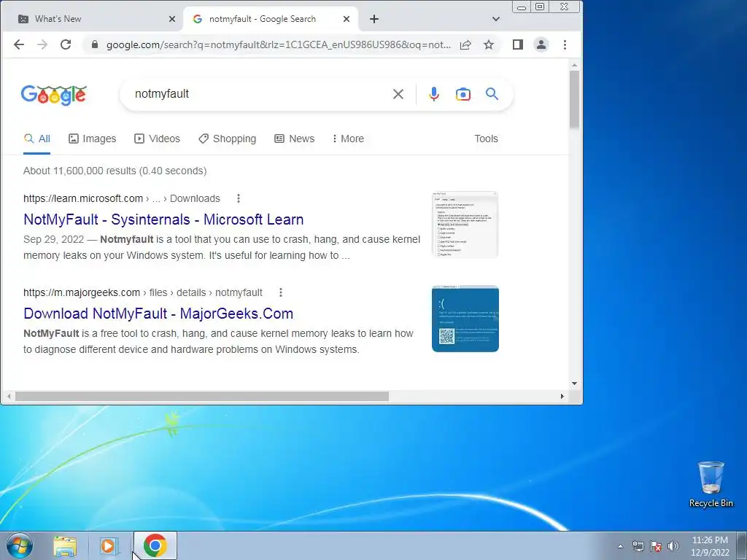The height and width of the screenshot is (560, 747).
Task: Start voice search with microphone icon
Action: click(433, 94)
